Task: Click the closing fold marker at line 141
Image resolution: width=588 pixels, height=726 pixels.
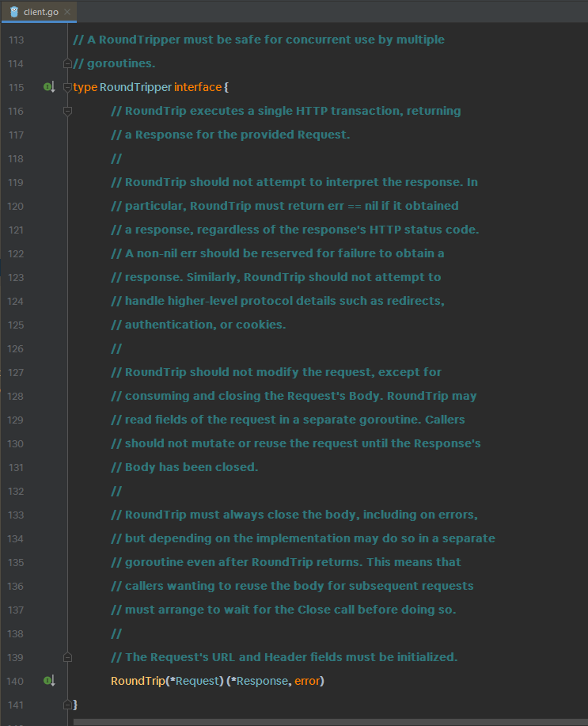Action: point(67,705)
